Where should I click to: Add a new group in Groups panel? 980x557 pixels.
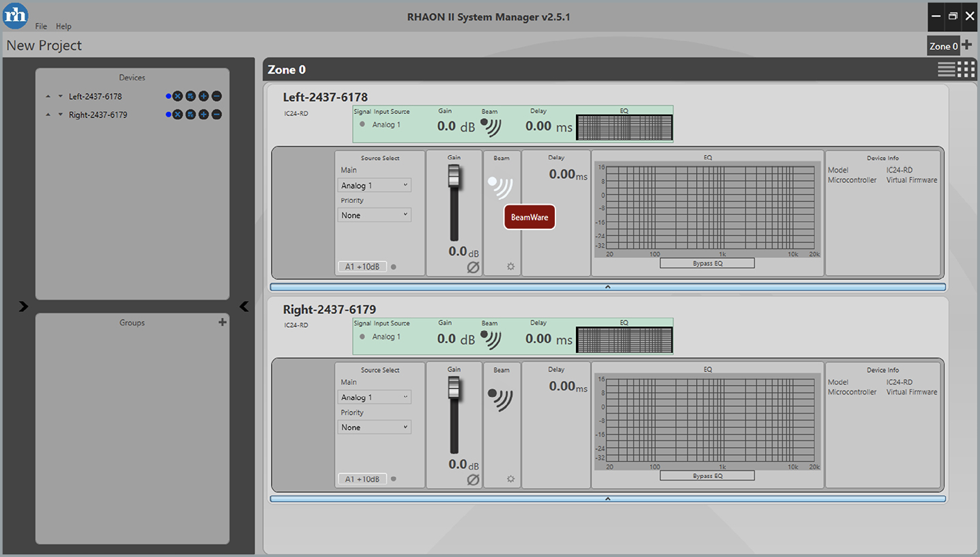[222, 322]
